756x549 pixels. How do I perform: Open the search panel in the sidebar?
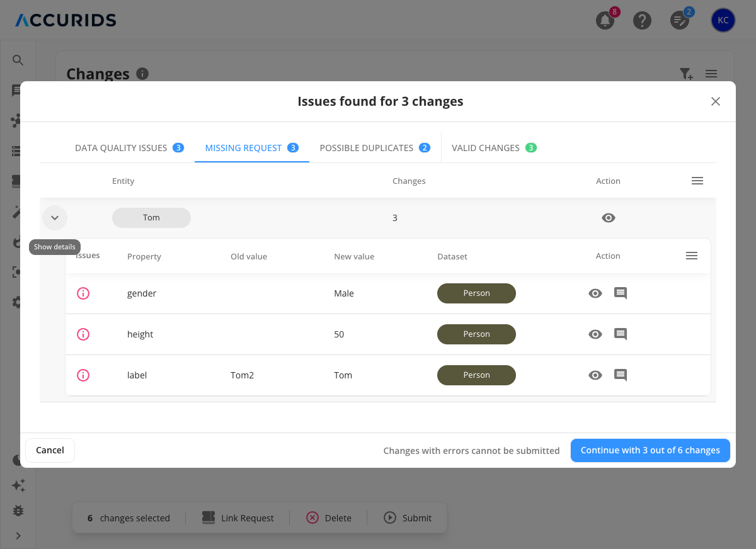click(x=18, y=60)
